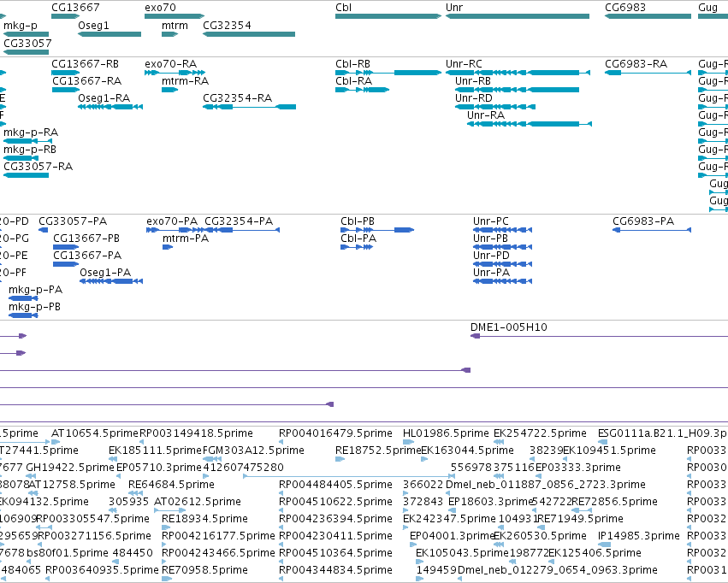This screenshot has width=728, height=583.
Task: Select the GH19422.5prime label
Action: pos(69,467)
